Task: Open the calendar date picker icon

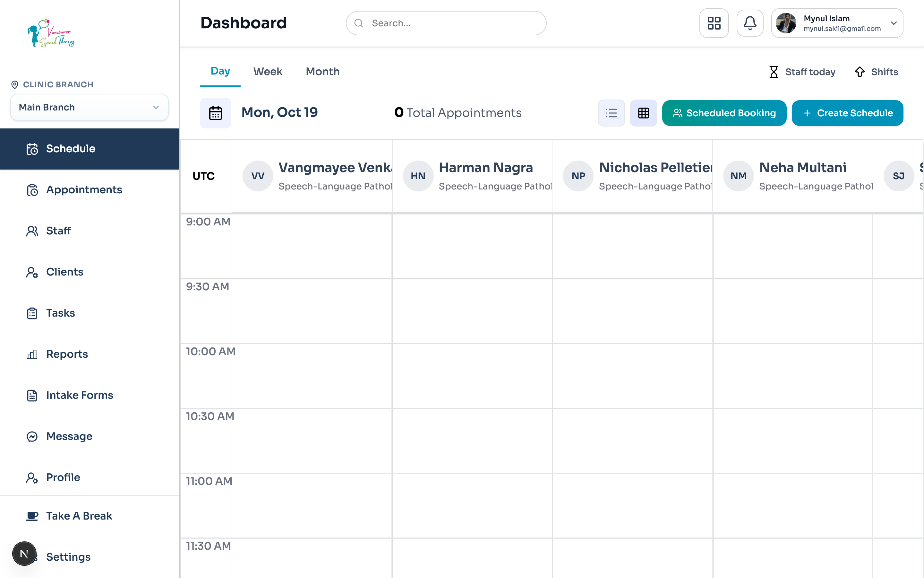Action: 215,113
